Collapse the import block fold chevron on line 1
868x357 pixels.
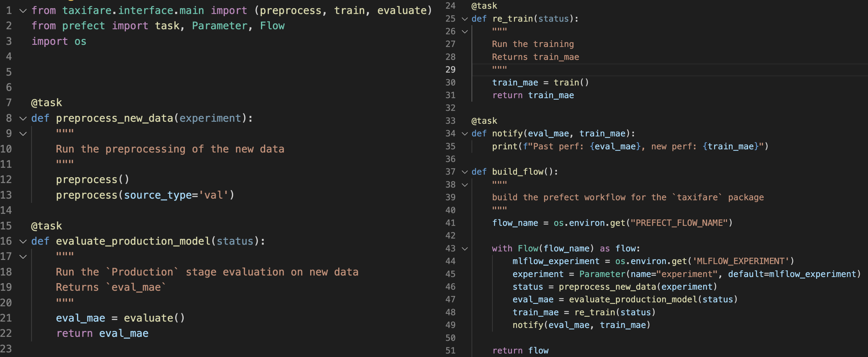click(x=23, y=11)
